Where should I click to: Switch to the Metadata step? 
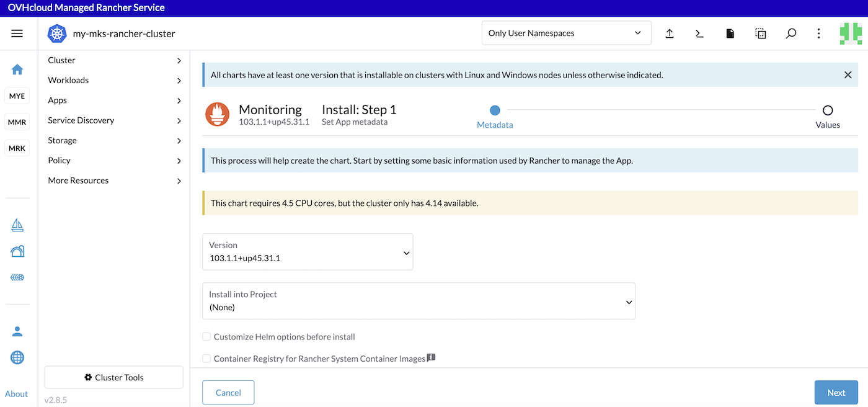494,109
